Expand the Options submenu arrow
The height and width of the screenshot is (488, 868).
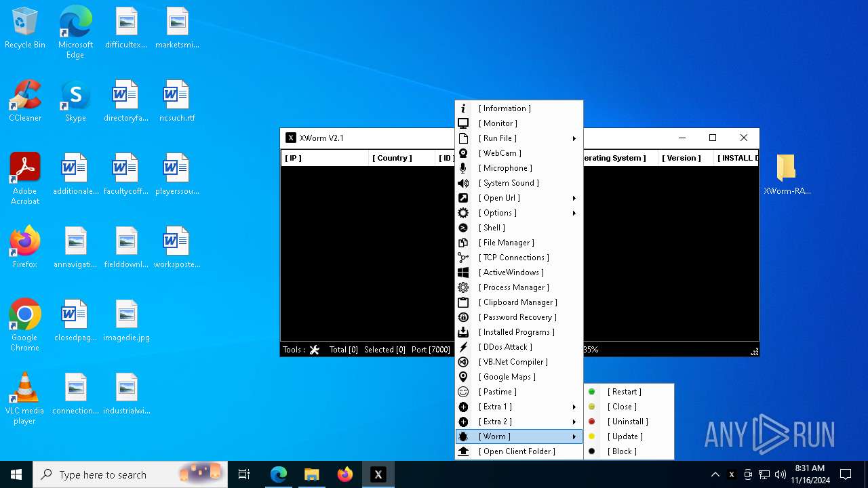coord(574,213)
